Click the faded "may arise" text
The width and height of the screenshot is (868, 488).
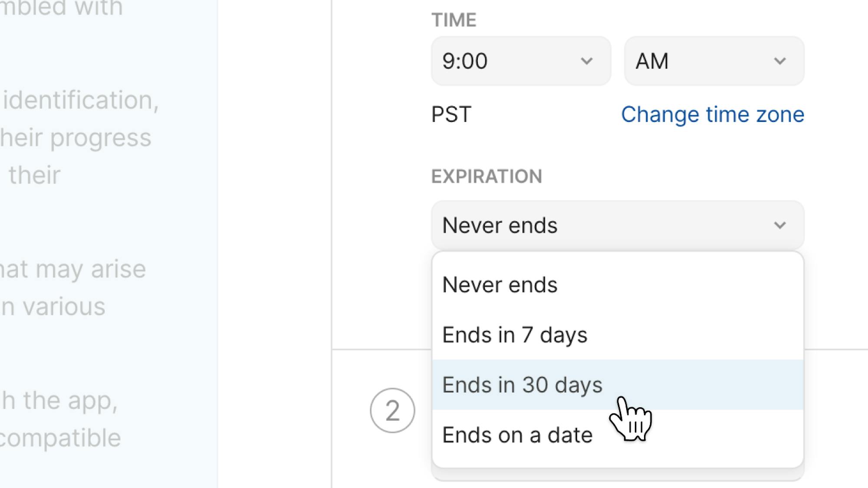click(90, 269)
